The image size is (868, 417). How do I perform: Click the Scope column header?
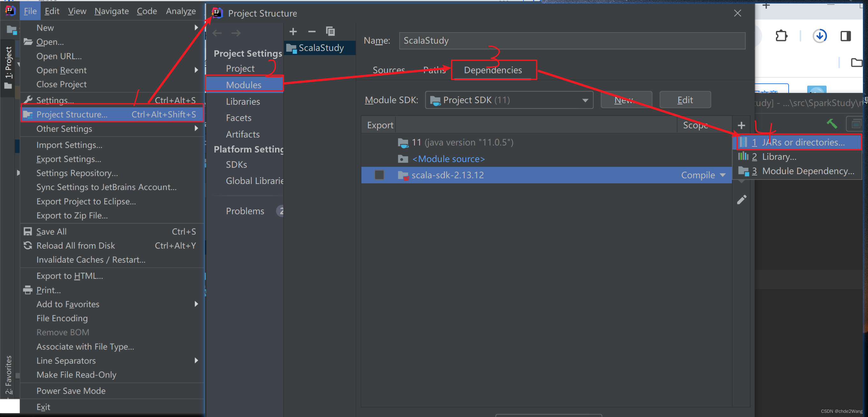point(704,125)
